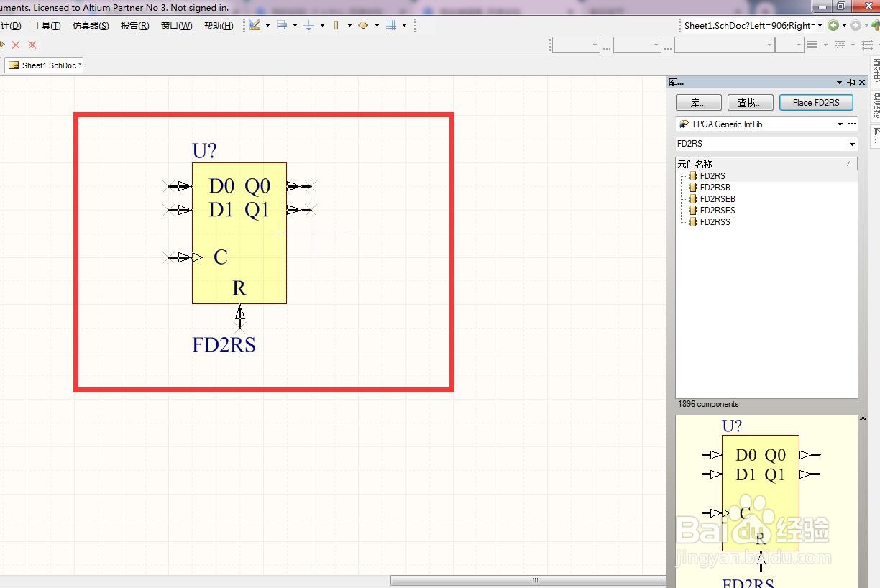The width and height of the screenshot is (880, 588).
Task: Open the 窗口(W) menu
Action: pos(176,25)
